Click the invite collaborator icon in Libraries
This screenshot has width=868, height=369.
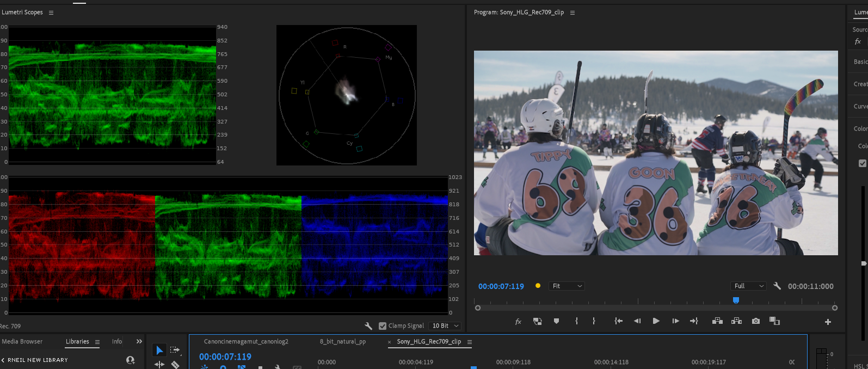pyautogui.click(x=130, y=360)
